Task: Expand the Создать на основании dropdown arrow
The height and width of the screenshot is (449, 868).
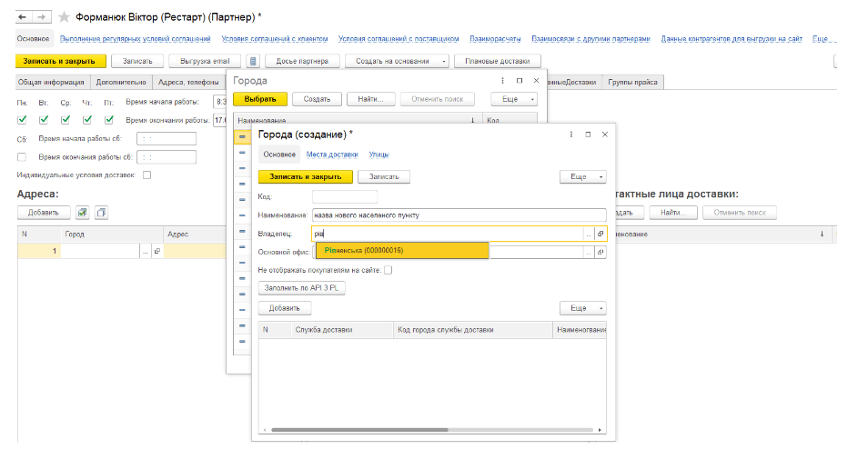Action: coord(445,61)
